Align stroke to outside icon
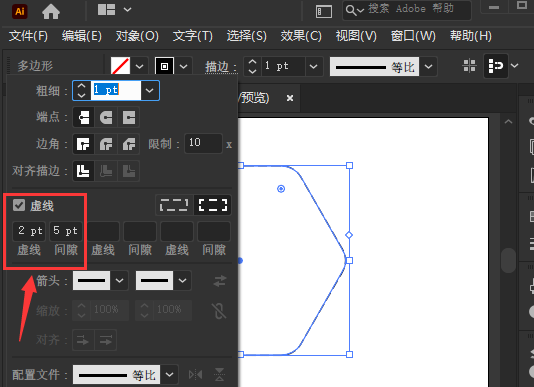The width and height of the screenshot is (534, 387). tap(129, 171)
